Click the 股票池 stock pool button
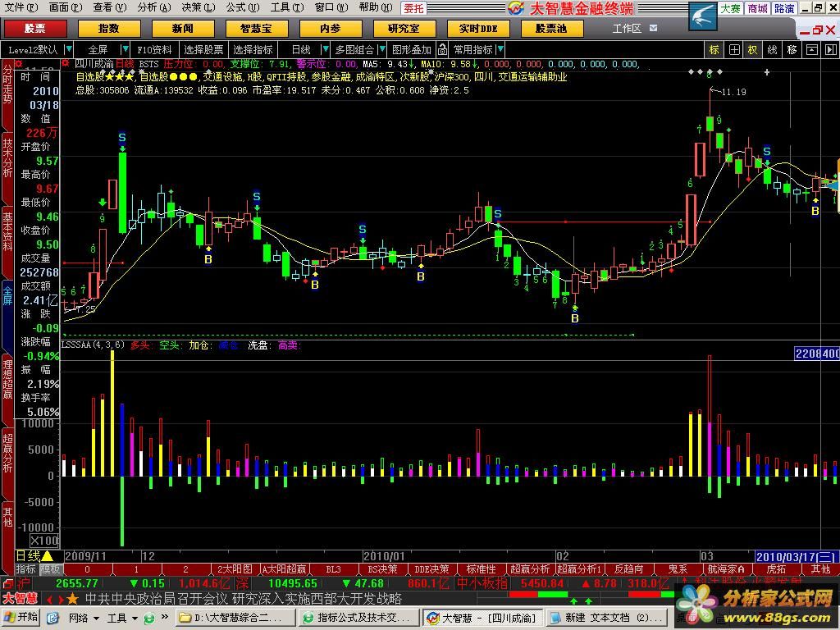This screenshot has width=840, height=630. tap(550, 29)
